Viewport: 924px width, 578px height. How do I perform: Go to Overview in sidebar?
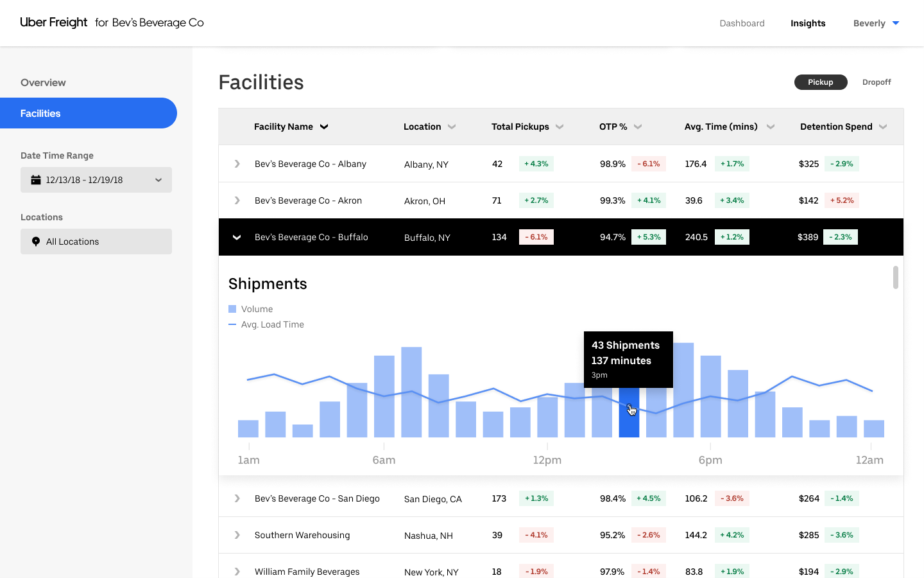point(43,82)
